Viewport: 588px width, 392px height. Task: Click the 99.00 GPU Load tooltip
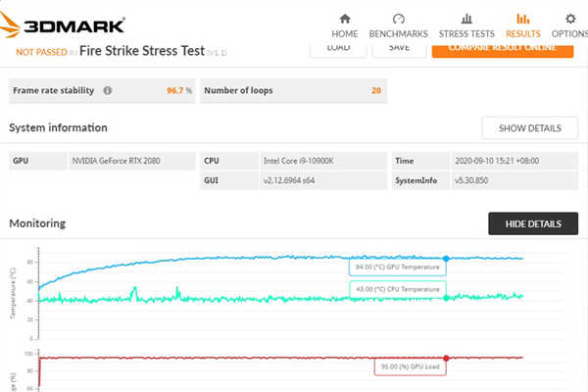click(x=411, y=367)
